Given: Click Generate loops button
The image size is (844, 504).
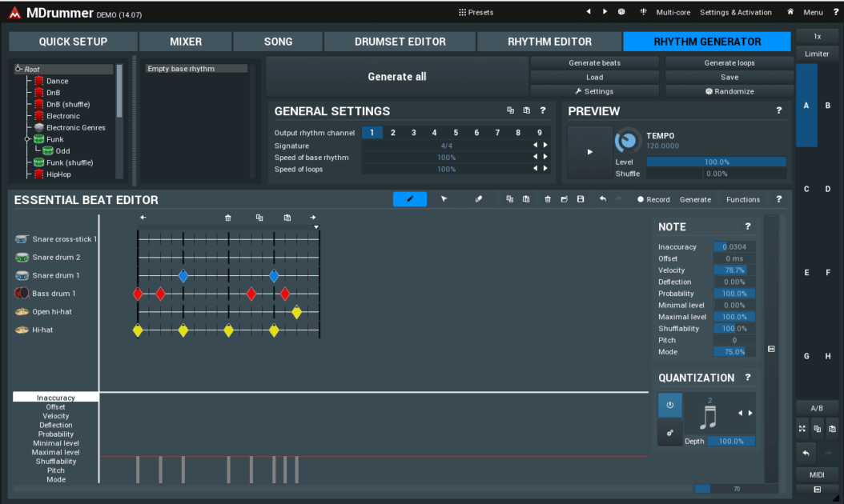Looking at the screenshot, I should tap(729, 63).
